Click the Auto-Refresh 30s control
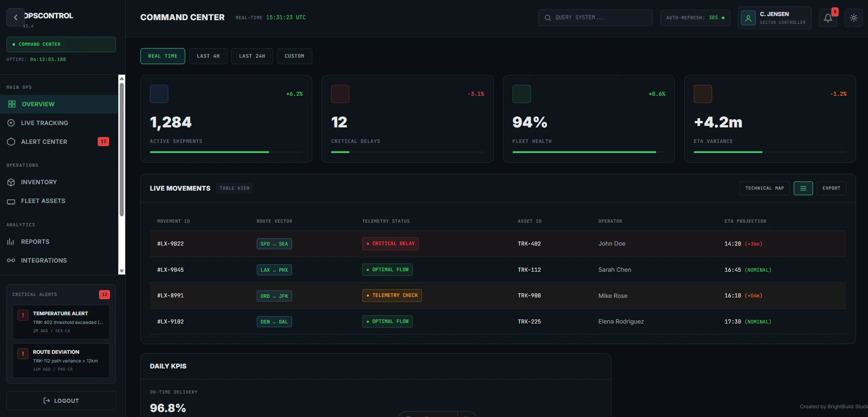The width and height of the screenshot is (868, 417). pos(695,18)
